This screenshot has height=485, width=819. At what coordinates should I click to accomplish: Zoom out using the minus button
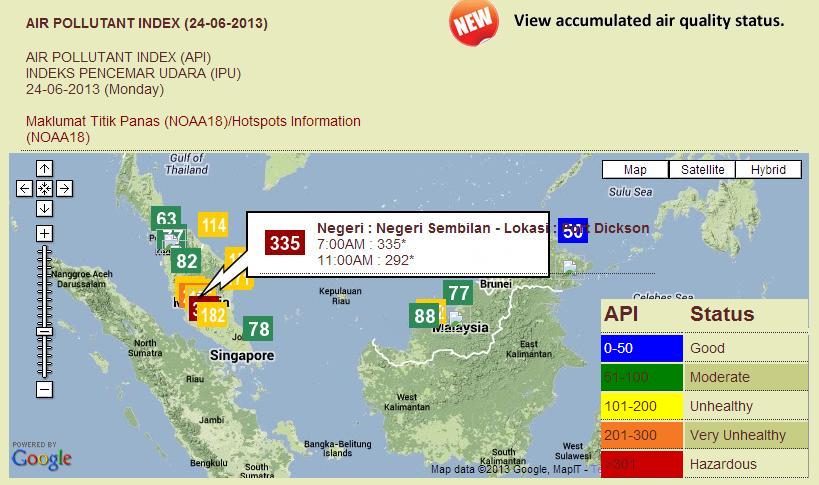pos(44,389)
